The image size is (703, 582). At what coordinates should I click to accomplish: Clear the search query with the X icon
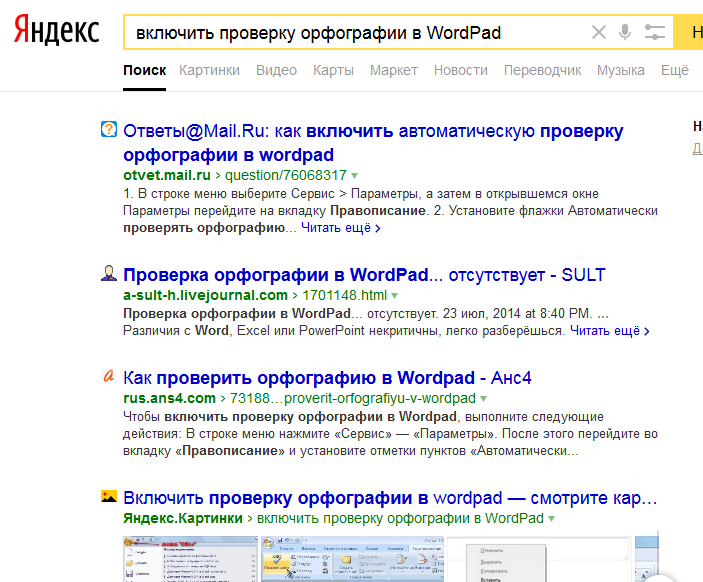(599, 32)
